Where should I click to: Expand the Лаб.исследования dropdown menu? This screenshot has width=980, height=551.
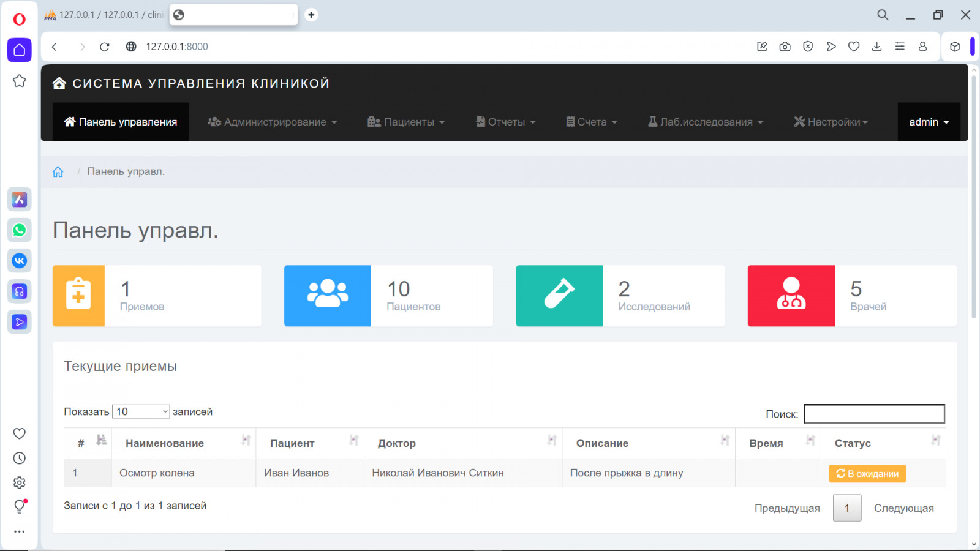click(x=706, y=122)
